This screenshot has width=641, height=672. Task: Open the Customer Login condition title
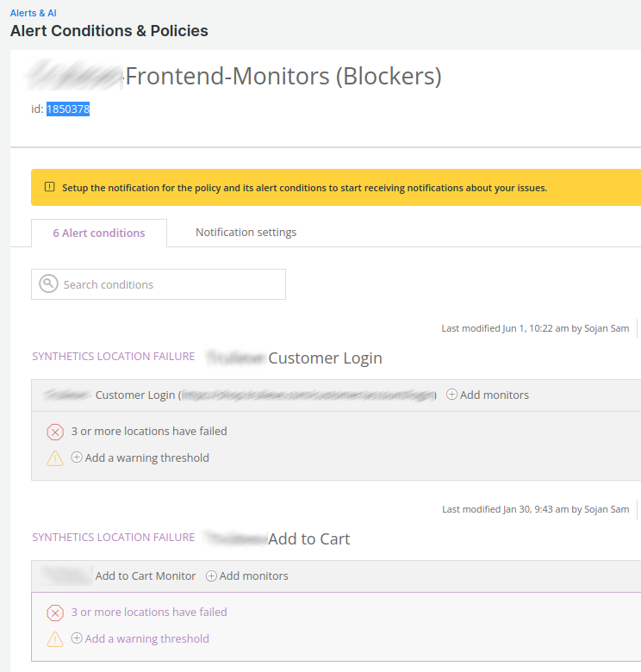click(x=325, y=358)
